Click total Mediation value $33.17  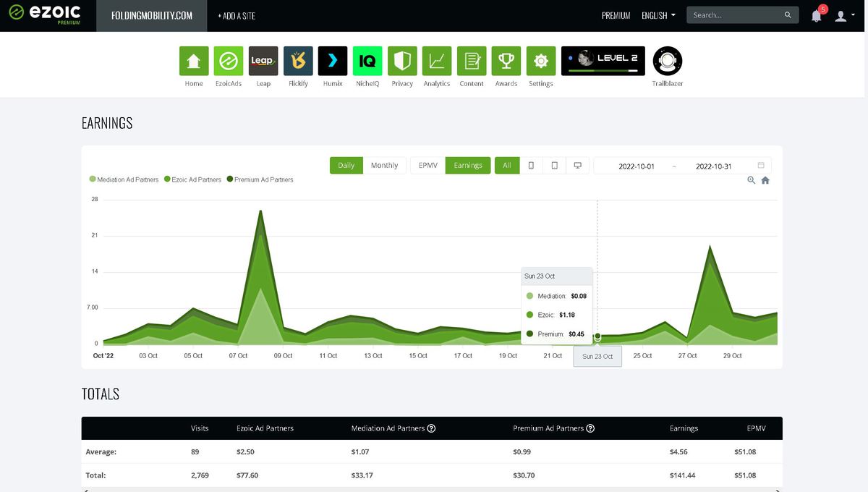pyautogui.click(x=362, y=475)
